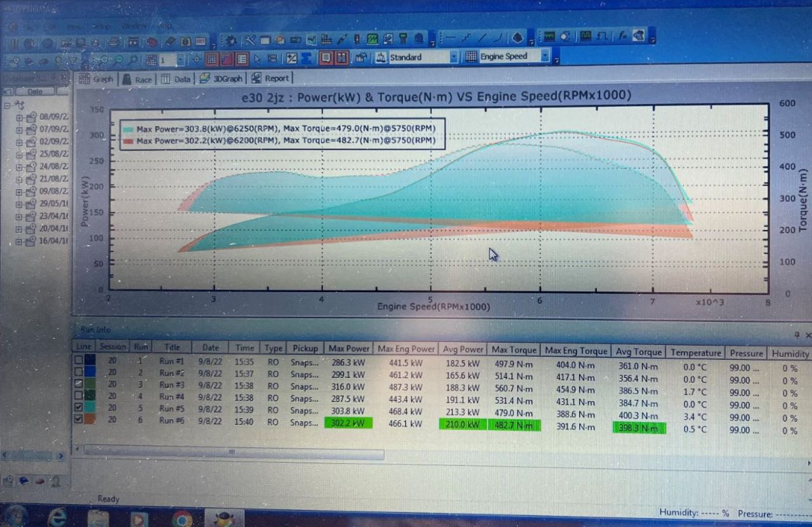Click the blue sigma summation icon

tap(306, 58)
